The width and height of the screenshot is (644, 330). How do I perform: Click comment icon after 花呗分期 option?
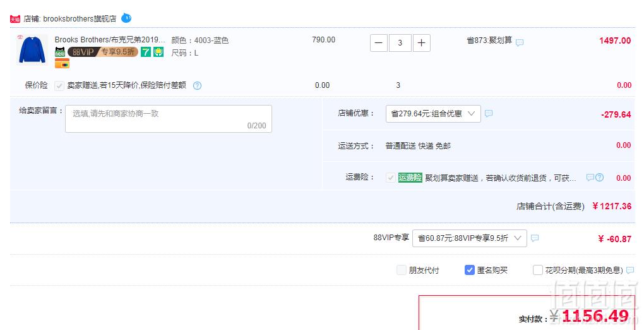click(x=630, y=271)
